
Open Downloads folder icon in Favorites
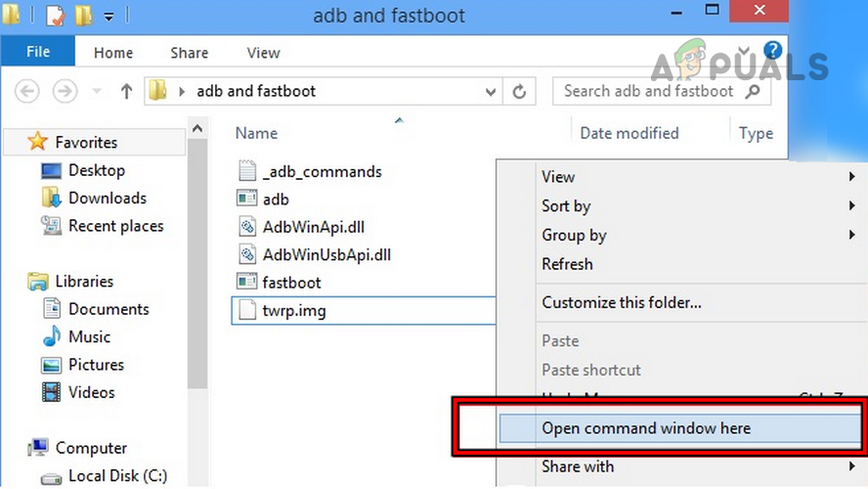(x=52, y=198)
